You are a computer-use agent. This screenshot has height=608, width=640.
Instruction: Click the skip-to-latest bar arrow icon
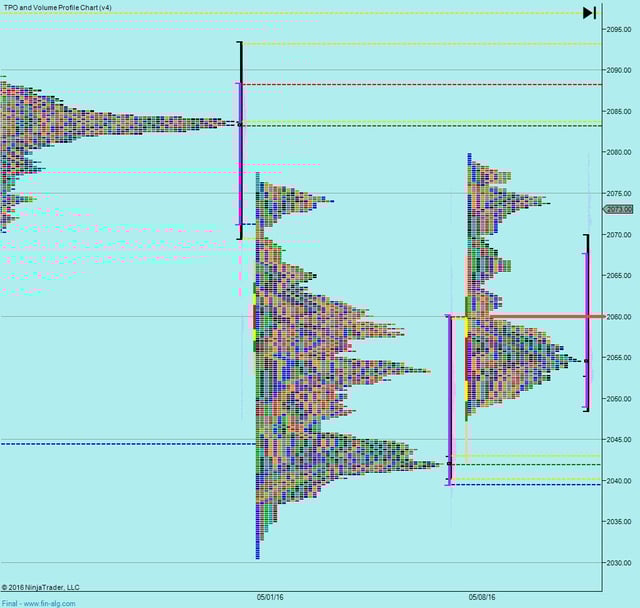coord(589,13)
